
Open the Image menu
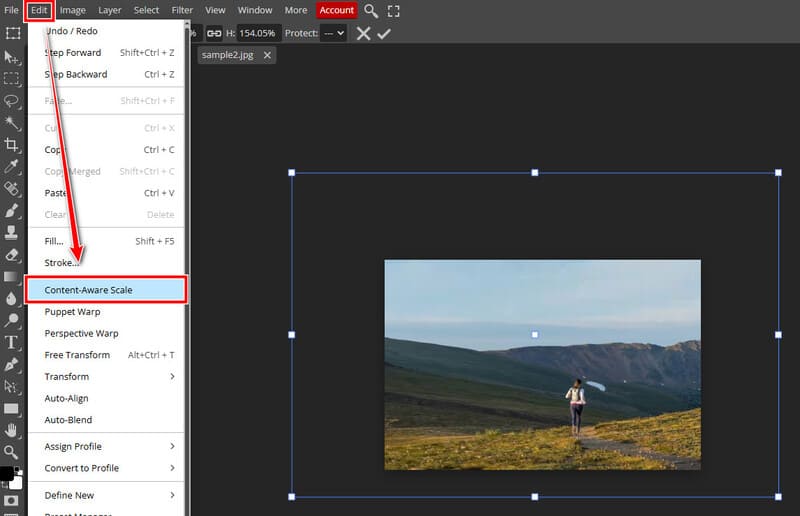coord(72,10)
